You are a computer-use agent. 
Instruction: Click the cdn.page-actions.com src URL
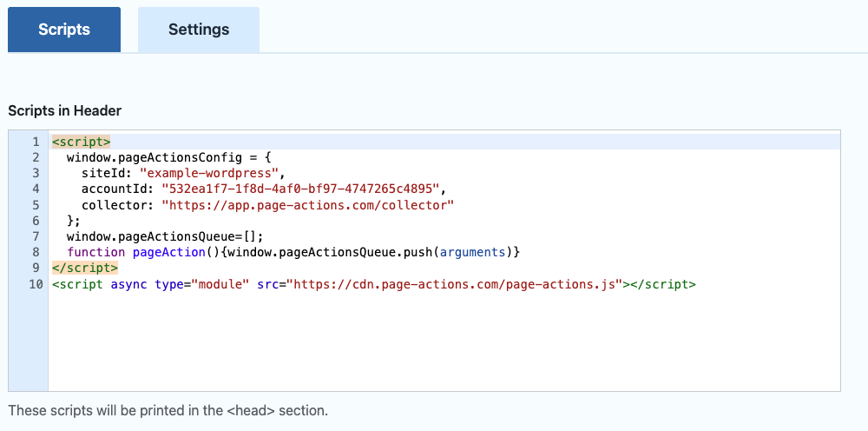point(455,284)
